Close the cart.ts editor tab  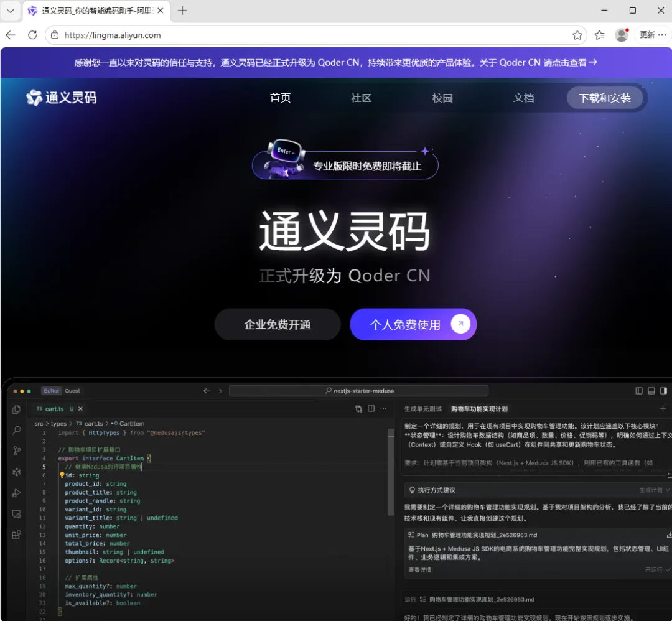[80, 409]
